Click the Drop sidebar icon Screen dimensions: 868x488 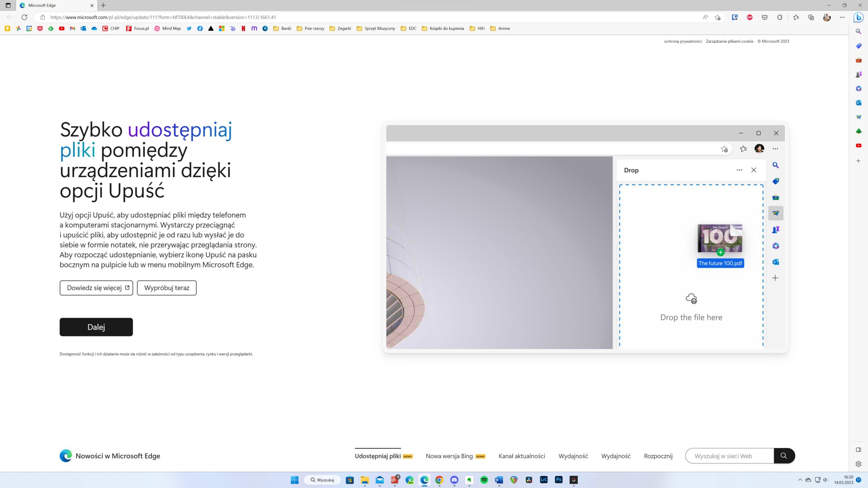(858, 117)
